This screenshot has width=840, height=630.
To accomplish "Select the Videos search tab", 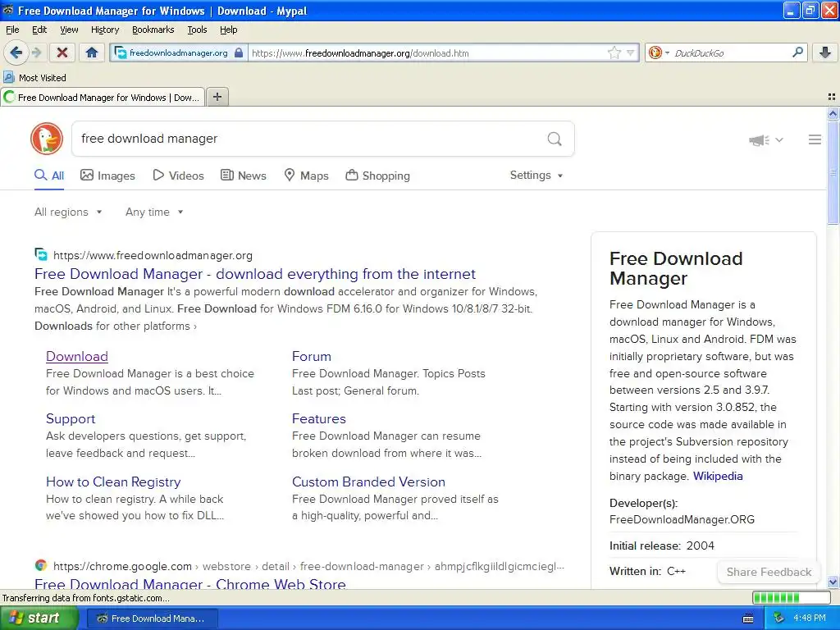I will pyautogui.click(x=178, y=176).
